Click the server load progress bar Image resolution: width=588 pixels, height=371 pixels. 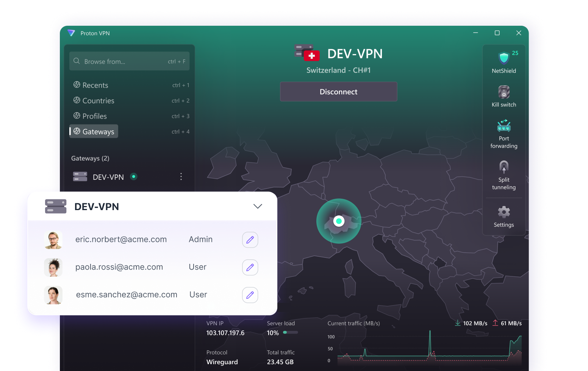291,333
